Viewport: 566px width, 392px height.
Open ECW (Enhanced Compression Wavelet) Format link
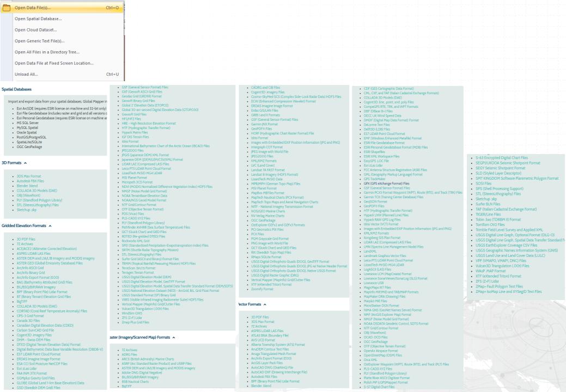pos(283,101)
